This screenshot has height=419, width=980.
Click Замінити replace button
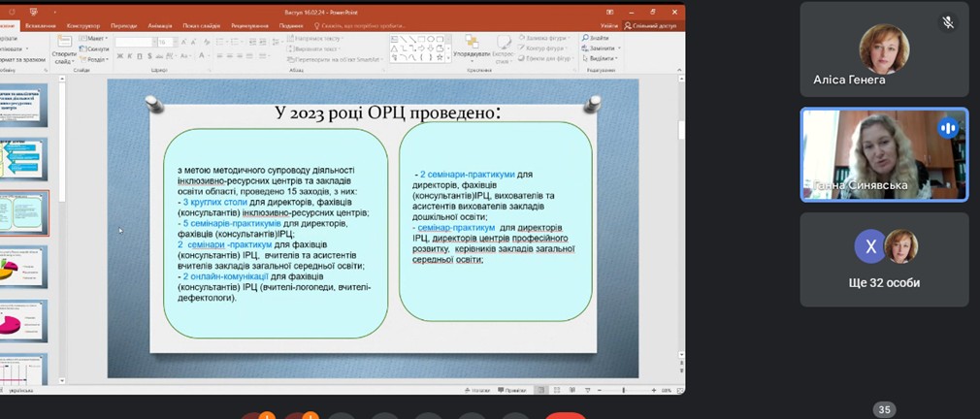(x=601, y=48)
